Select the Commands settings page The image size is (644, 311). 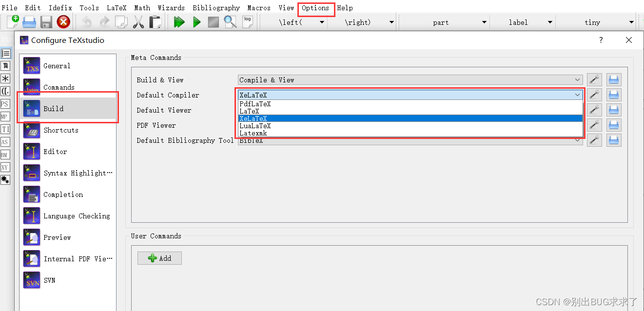pos(68,87)
